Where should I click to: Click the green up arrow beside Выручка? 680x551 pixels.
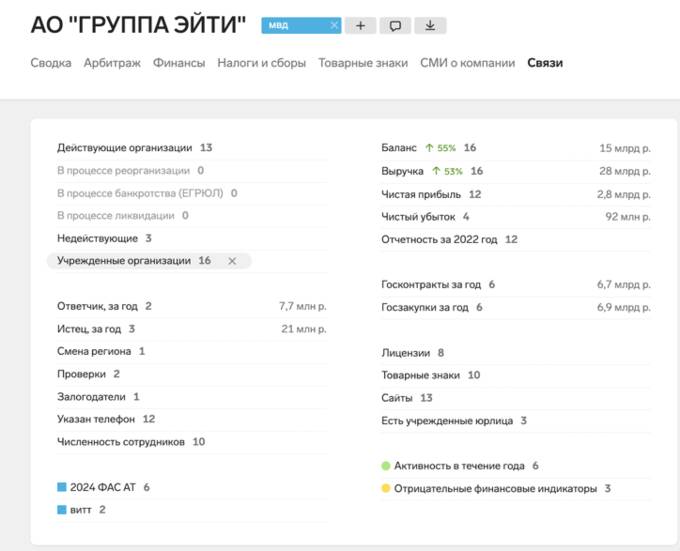(x=436, y=171)
